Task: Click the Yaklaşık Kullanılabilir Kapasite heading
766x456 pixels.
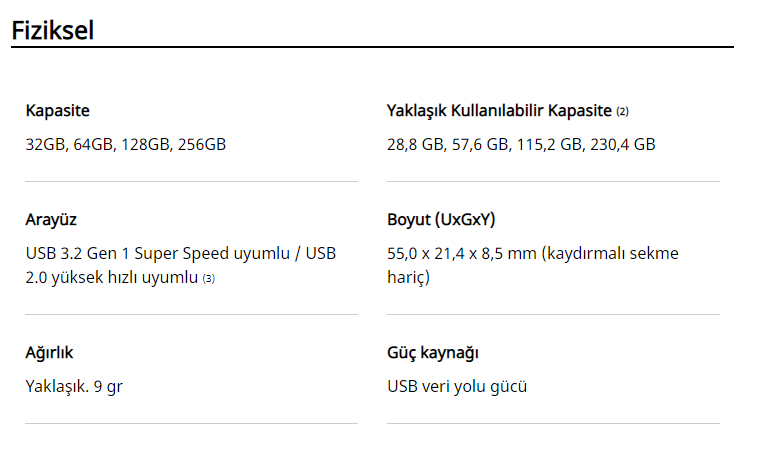Action: (x=499, y=110)
